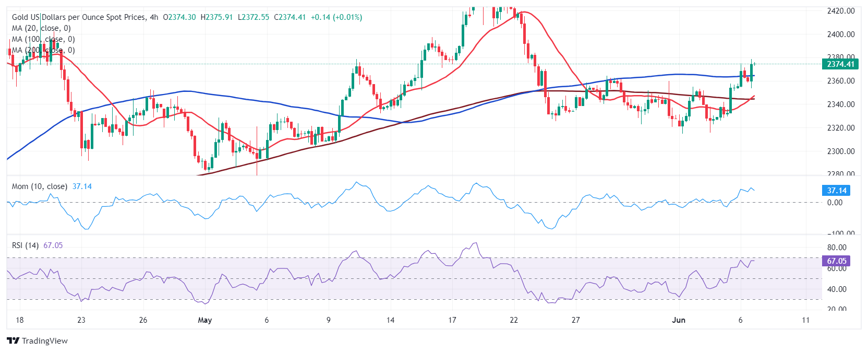This screenshot has height=352, width=868.
Task: Select the RSI (14) indicator legend
Action: pyautogui.click(x=25, y=245)
